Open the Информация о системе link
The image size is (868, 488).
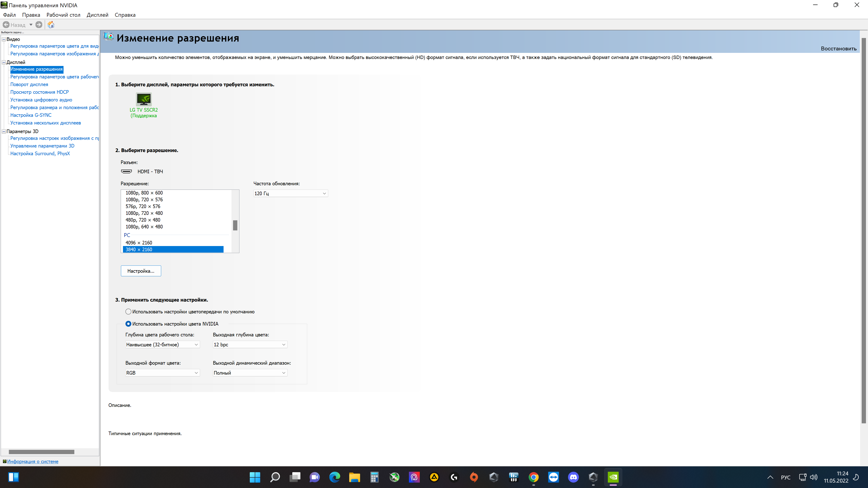(x=33, y=461)
